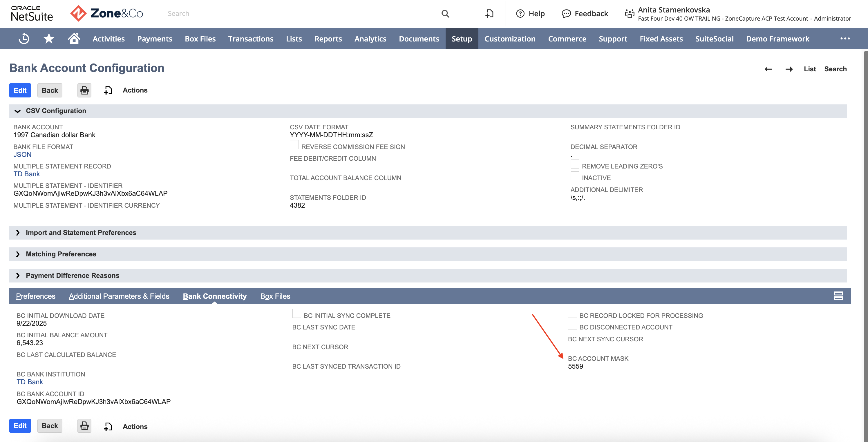This screenshot has height=442, width=868.
Task: Open the Feedback speech bubble icon
Action: click(x=566, y=13)
